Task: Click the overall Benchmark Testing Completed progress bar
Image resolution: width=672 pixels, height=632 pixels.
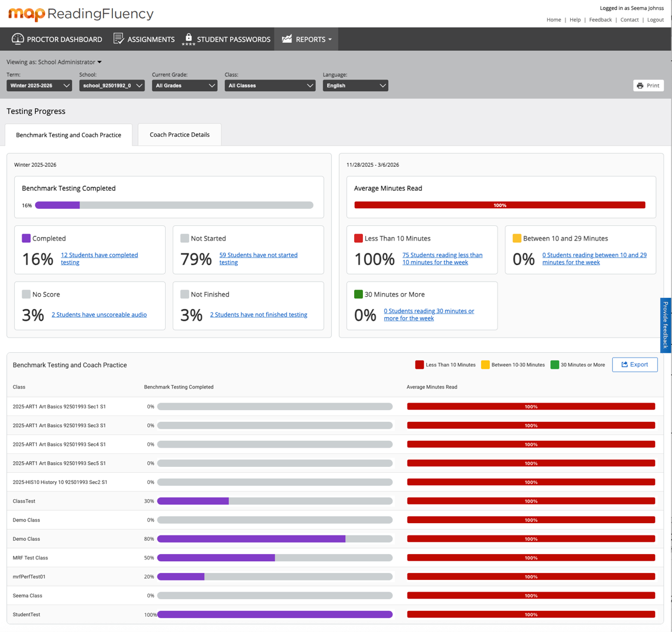Action: 174,205
